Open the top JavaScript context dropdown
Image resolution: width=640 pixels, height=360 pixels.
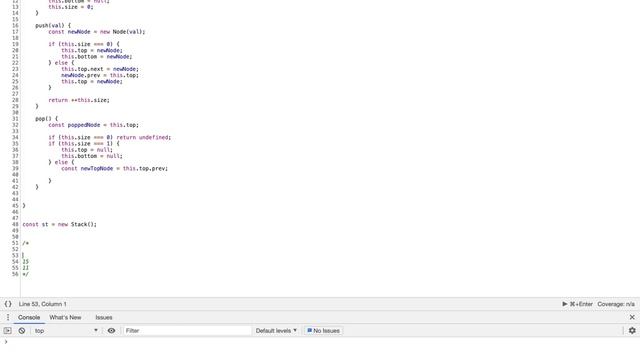pyautogui.click(x=66, y=331)
